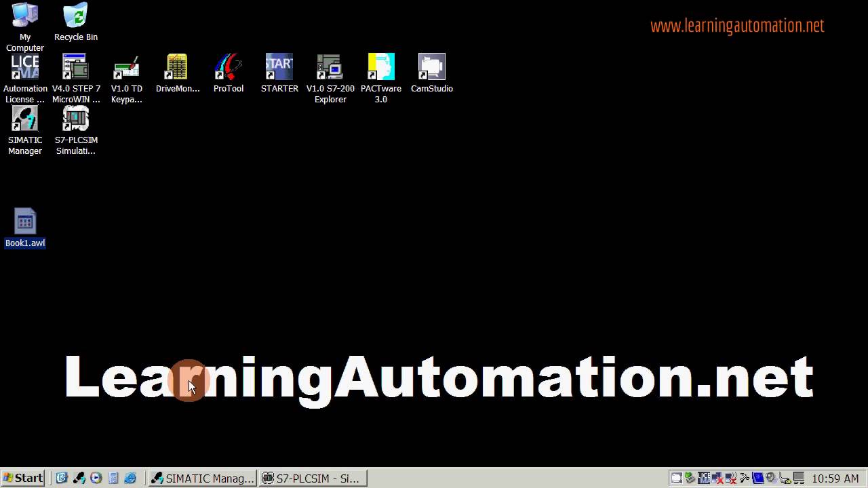Select the S7-PLCSIM Simulation shortcut
This screenshot has width=868, height=488.
[76, 130]
